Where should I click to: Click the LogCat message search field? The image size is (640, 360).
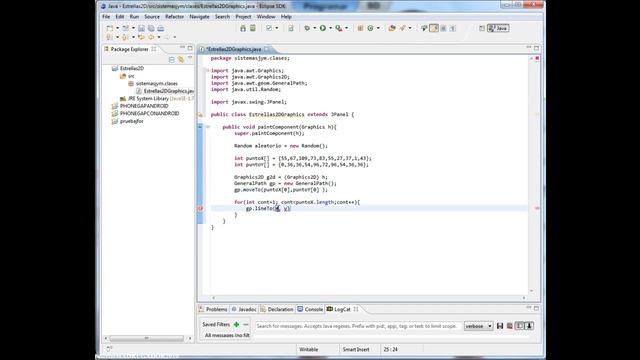coord(358,326)
